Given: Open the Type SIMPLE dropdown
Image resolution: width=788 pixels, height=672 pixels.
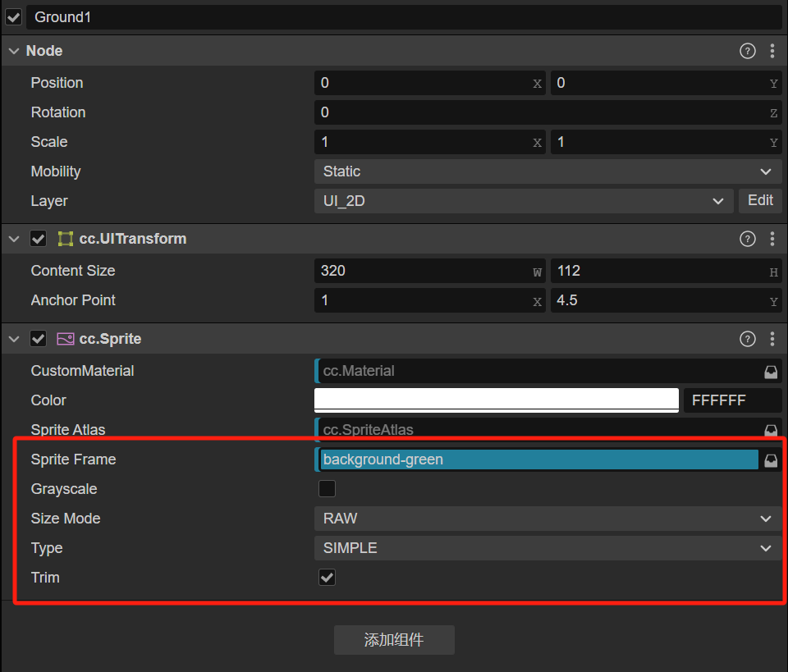Looking at the screenshot, I should [547, 548].
